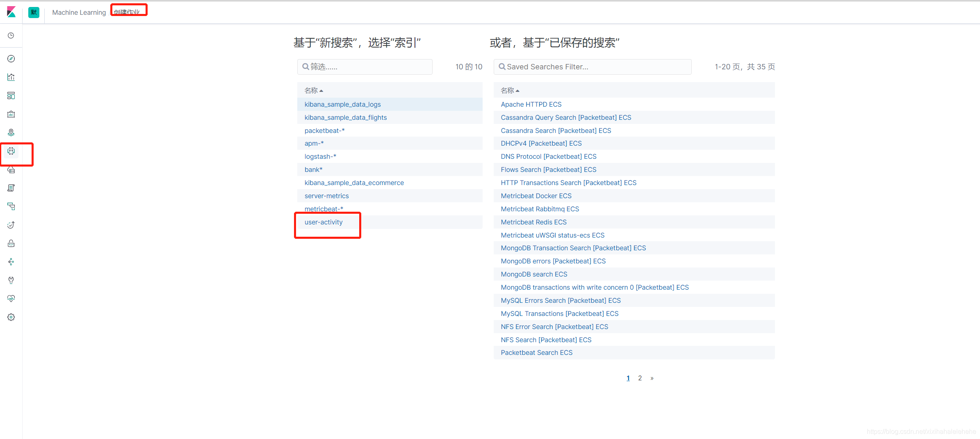Select packetbeat-* index pattern
This screenshot has width=980, height=439.
[325, 130]
